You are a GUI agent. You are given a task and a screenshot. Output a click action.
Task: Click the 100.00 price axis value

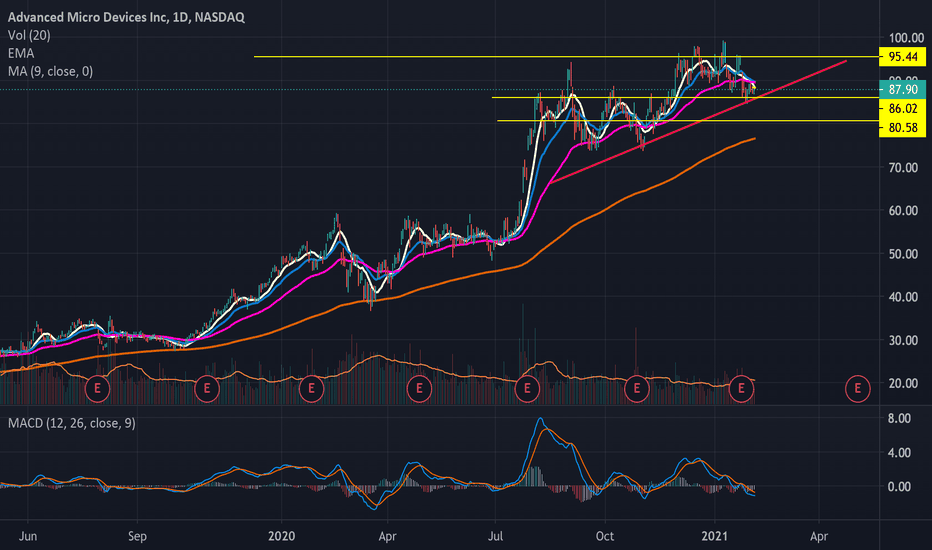(x=906, y=38)
